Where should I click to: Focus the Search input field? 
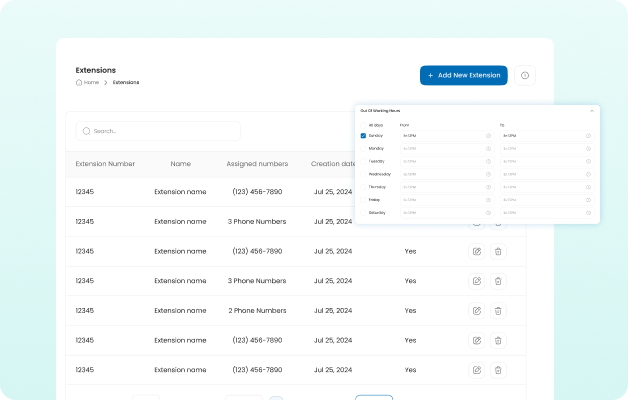click(160, 131)
